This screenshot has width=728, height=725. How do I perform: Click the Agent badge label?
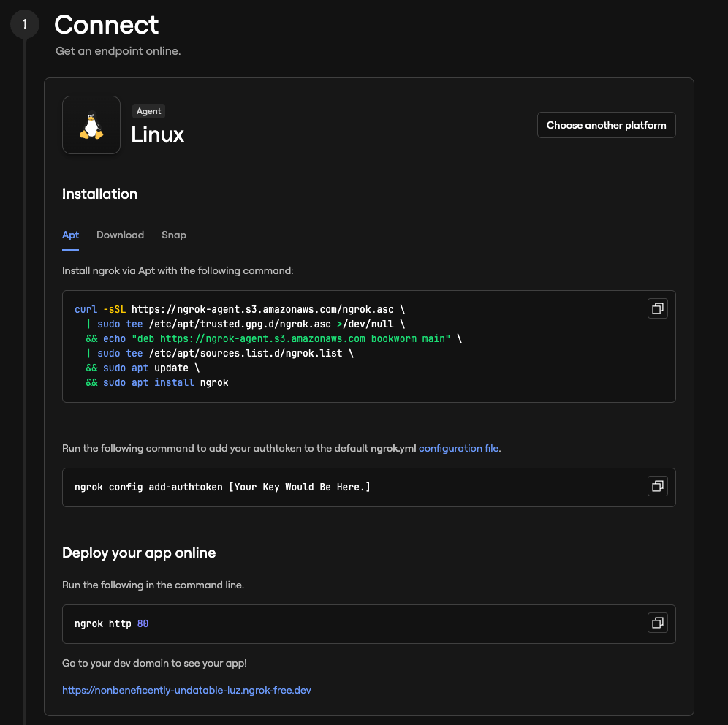[148, 111]
